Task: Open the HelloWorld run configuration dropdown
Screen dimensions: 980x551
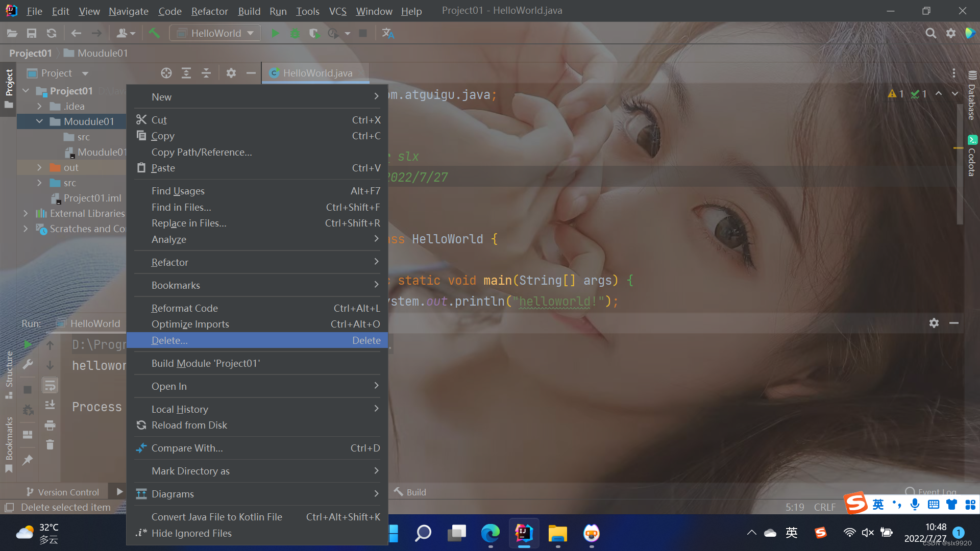Action: coord(214,33)
